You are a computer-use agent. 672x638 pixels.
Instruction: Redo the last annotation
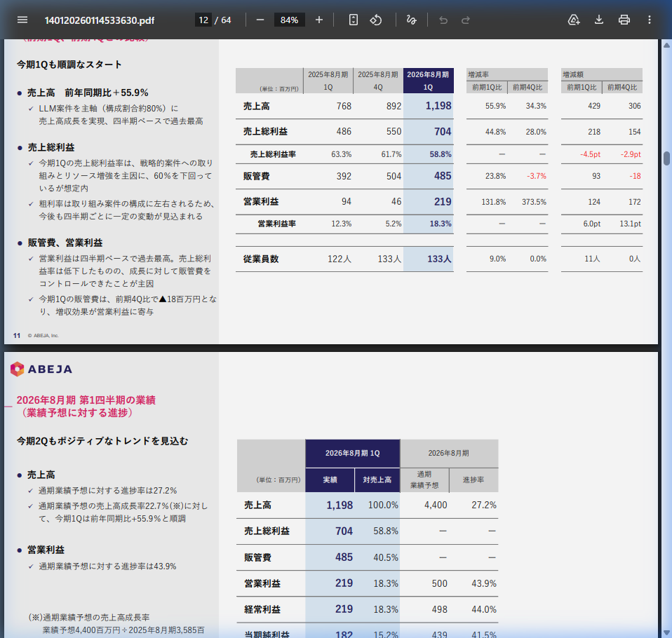[x=466, y=20]
